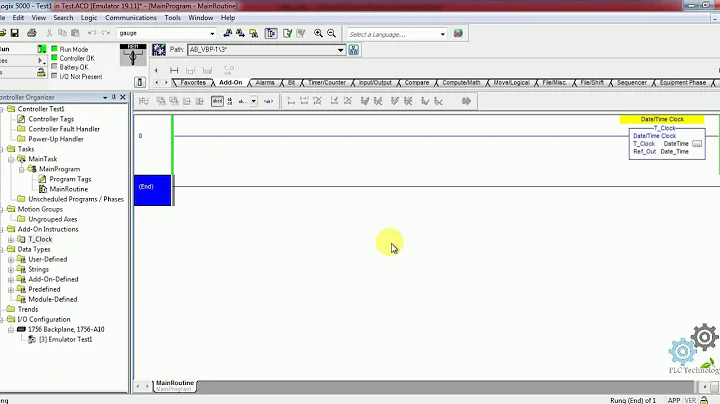Viewport: 720px width, 404px height.
Task: Close the Controller Organizer pane
Action: click(123, 97)
